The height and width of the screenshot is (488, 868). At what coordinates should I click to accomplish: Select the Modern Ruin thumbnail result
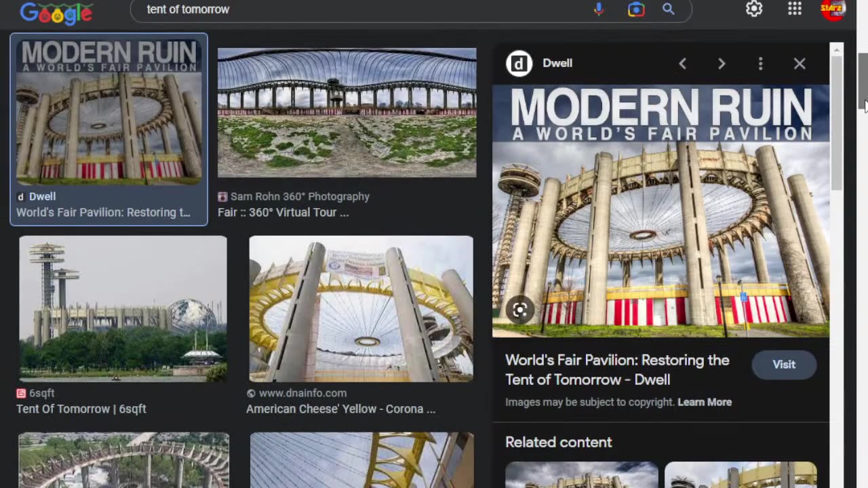tap(108, 112)
